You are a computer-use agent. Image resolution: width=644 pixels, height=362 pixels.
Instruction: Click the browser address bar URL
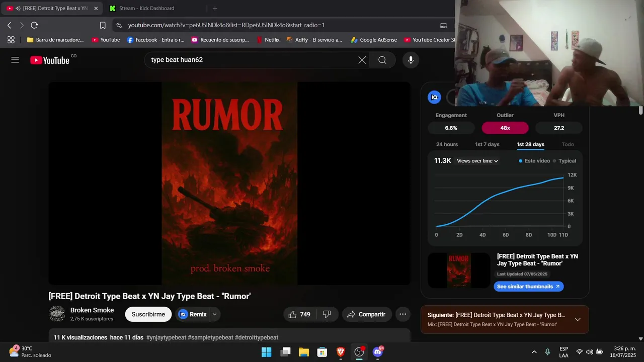226,25
